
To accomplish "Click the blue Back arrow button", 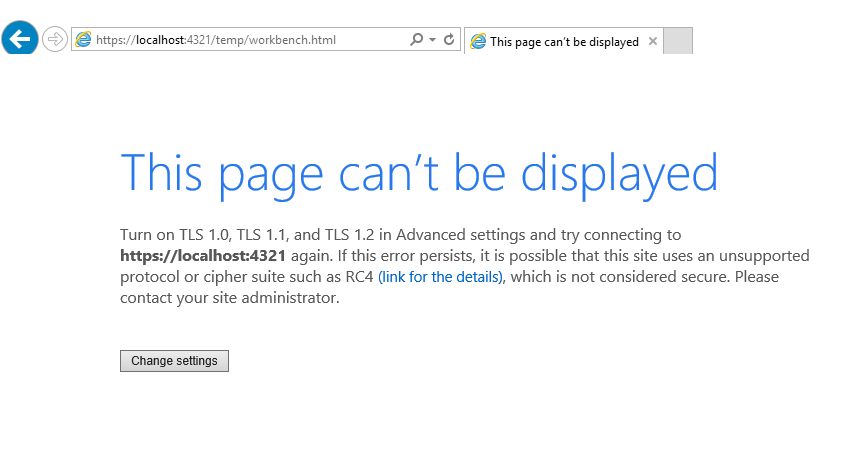I will 20,39.
